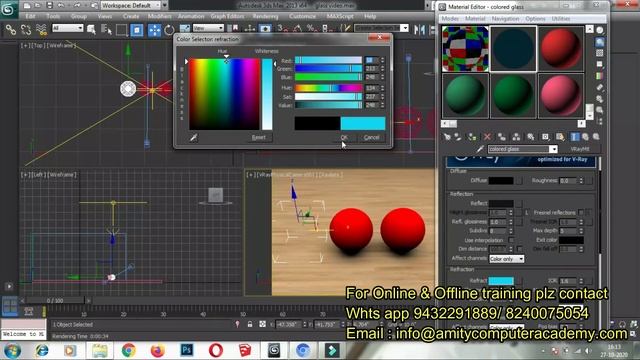Open Material Editor Navigation menu
Viewport: 640px width, 360px height.
pyautogui.click(x=505, y=19)
